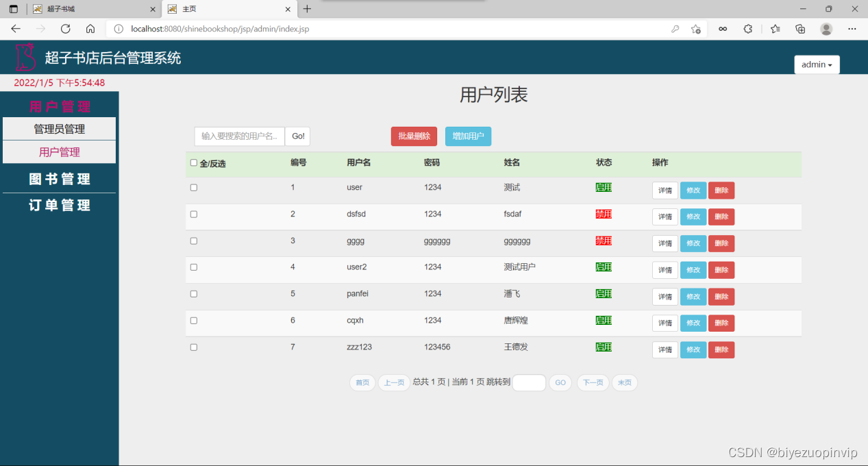
Task: Click the 首页 pagination link
Action: pos(362,382)
